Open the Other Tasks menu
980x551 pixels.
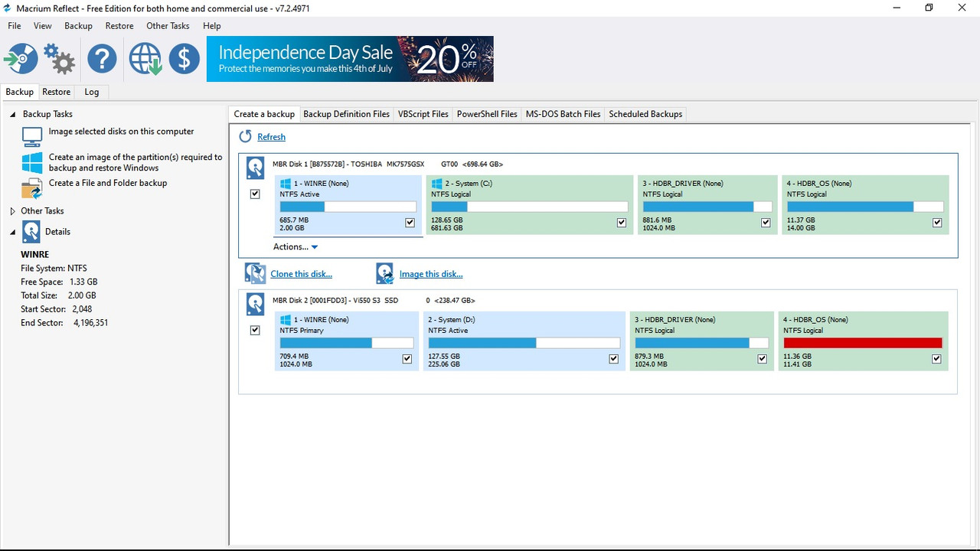tap(168, 26)
